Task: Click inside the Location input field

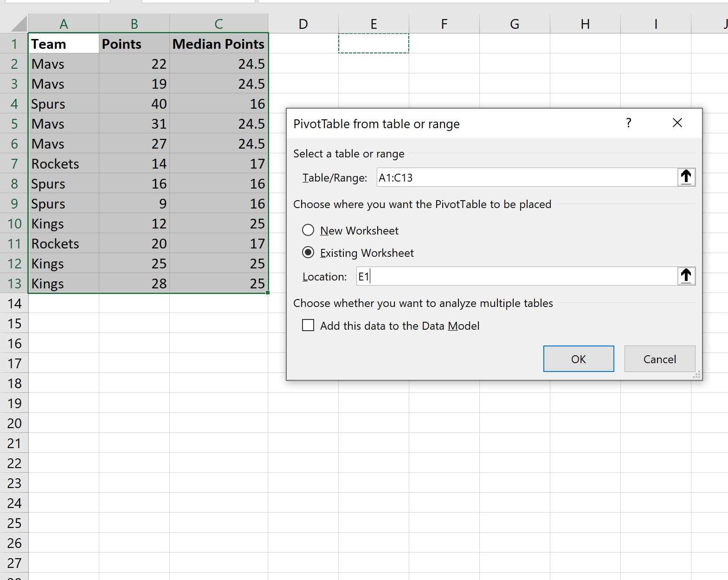Action: [x=515, y=276]
